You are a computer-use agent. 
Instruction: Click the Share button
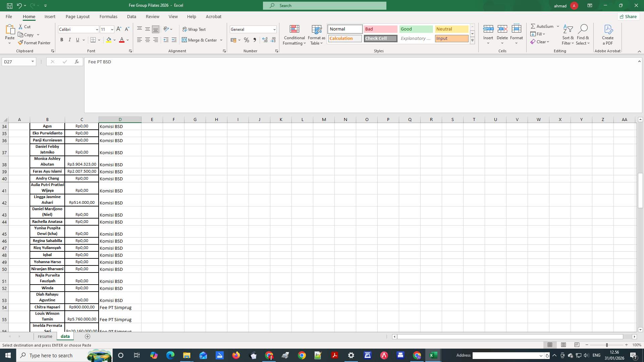point(628,16)
